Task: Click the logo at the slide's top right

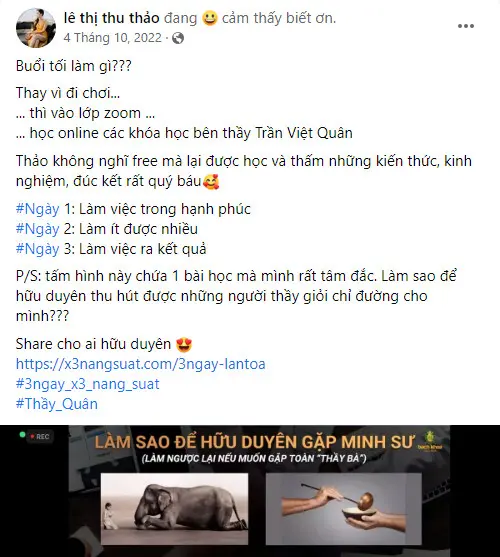Action: [430, 442]
